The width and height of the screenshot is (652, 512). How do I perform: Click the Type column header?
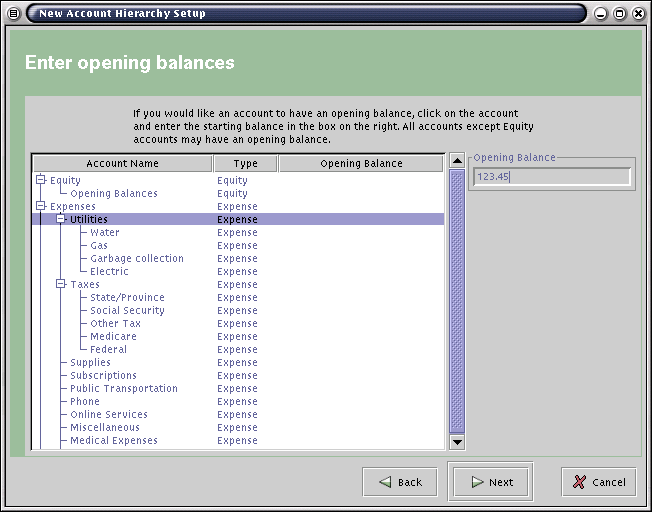(245, 163)
